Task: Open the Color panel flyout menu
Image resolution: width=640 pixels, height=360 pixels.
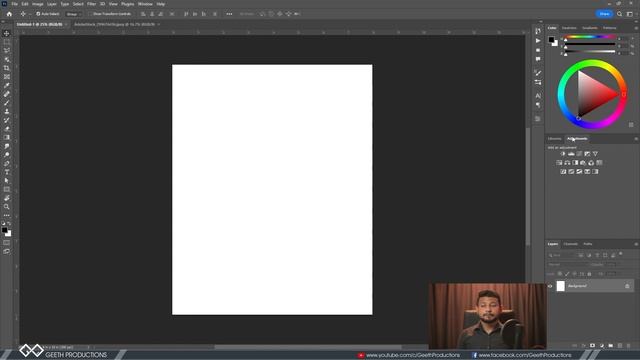Action: [636, 28]
